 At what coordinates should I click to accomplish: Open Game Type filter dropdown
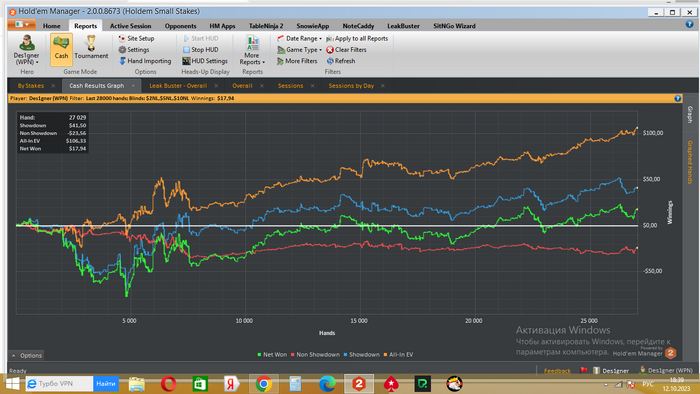pyautogui.click(x=299, y=50)
